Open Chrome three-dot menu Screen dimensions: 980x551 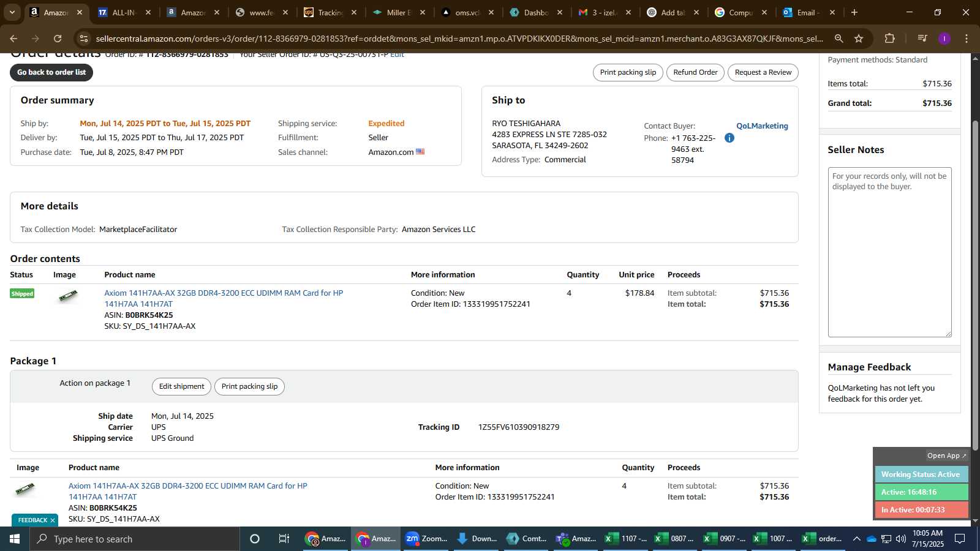[x=967, y=39]
